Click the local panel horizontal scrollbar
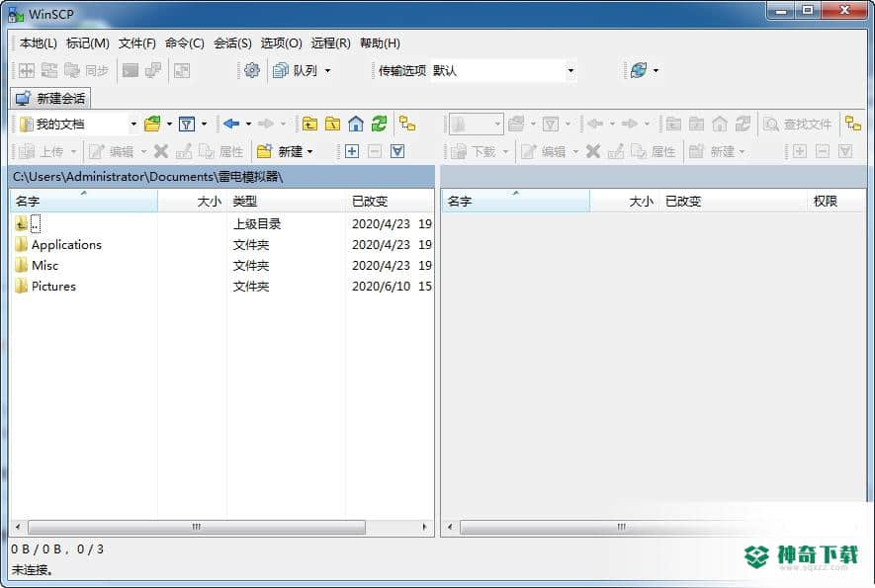Screen dimensions: 875x588 [197, 527]
